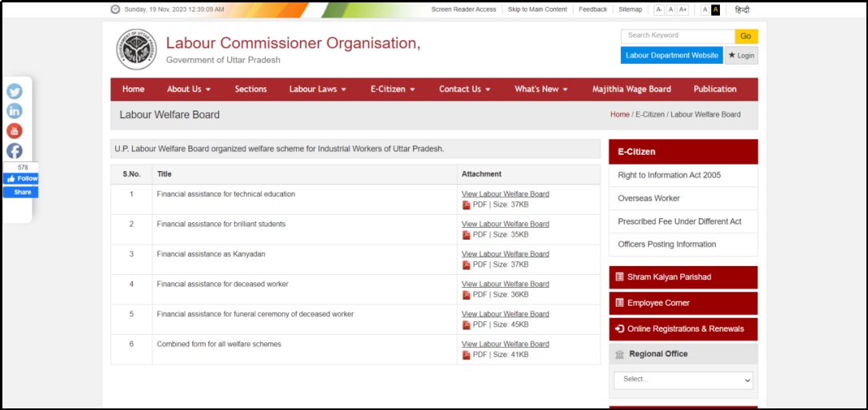The image size is (868, 410).
Task: Expand the About Us dropdown menu
Action: point(189,90)
